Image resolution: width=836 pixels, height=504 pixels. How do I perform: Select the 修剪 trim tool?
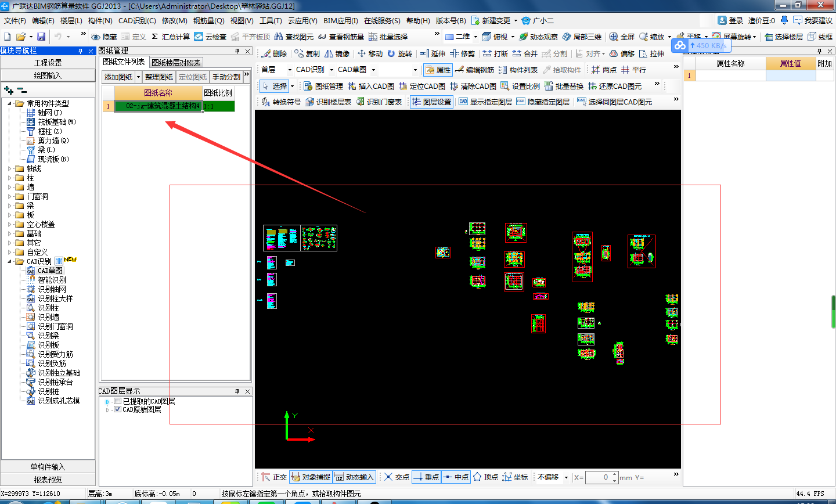pyautogui.click(x=462, y=53)
